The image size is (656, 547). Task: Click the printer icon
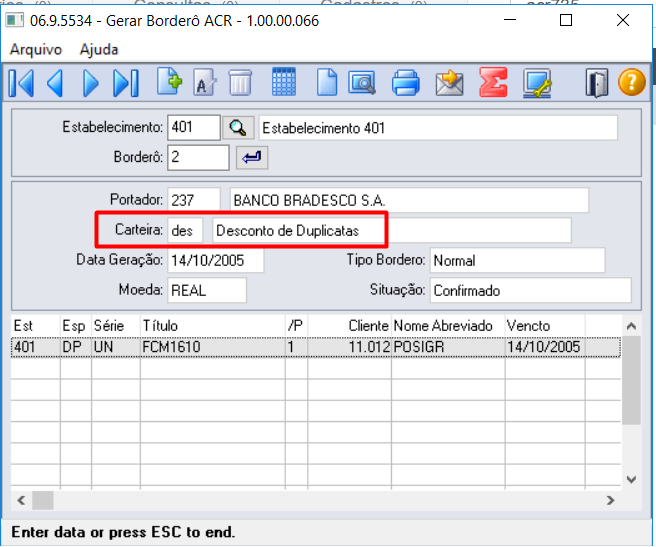pos(405,82)
